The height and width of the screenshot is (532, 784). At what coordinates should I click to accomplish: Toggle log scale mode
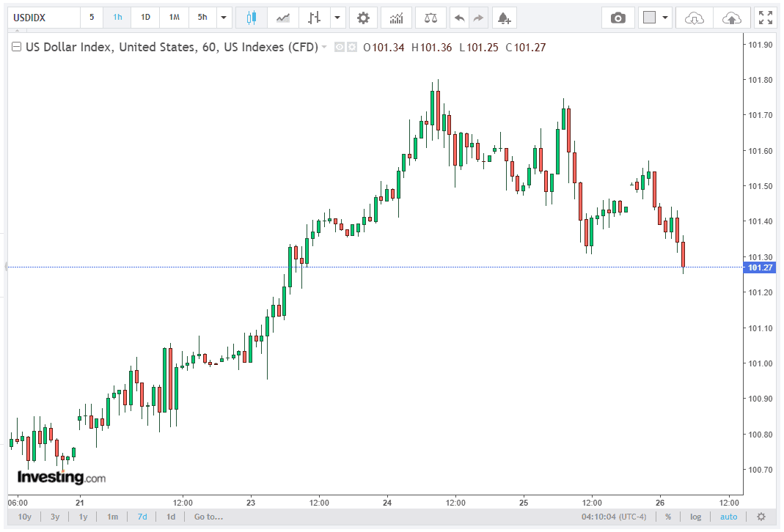click(x=695, y=517)
